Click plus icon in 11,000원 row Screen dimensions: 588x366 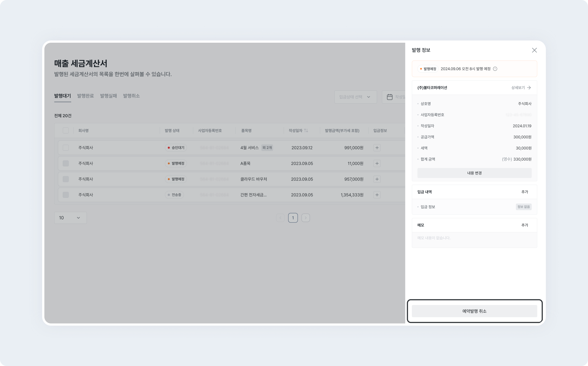tap(377, 163)
